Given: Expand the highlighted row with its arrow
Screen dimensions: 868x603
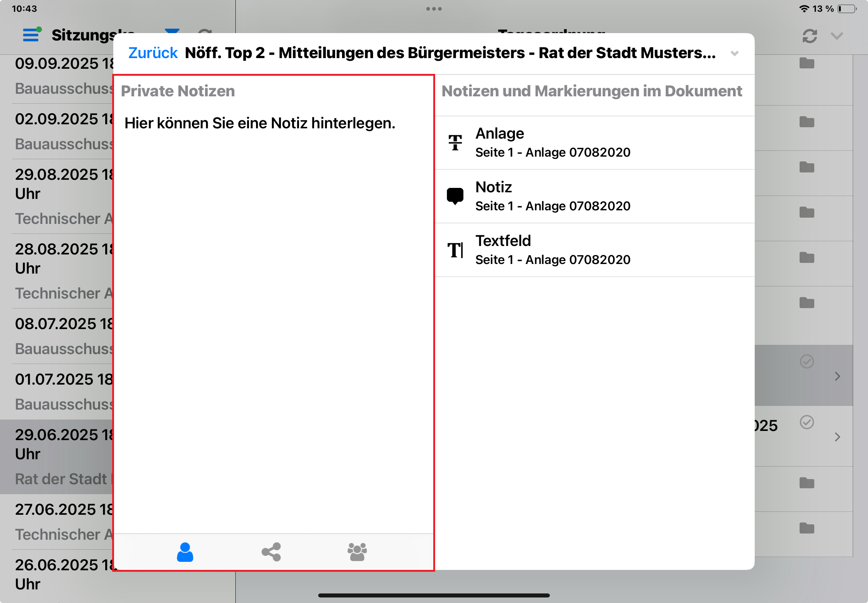Looking at the screenshot, I should (837, 377).
